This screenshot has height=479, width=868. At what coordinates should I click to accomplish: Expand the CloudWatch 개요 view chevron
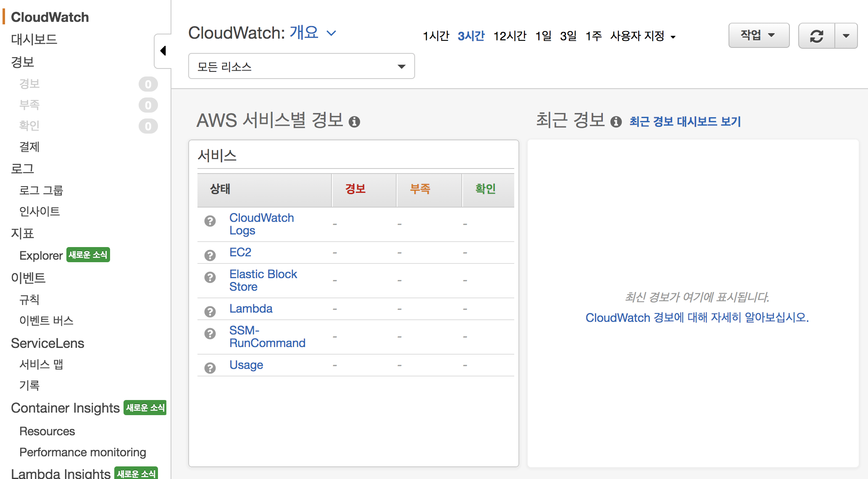pos(331,33)
